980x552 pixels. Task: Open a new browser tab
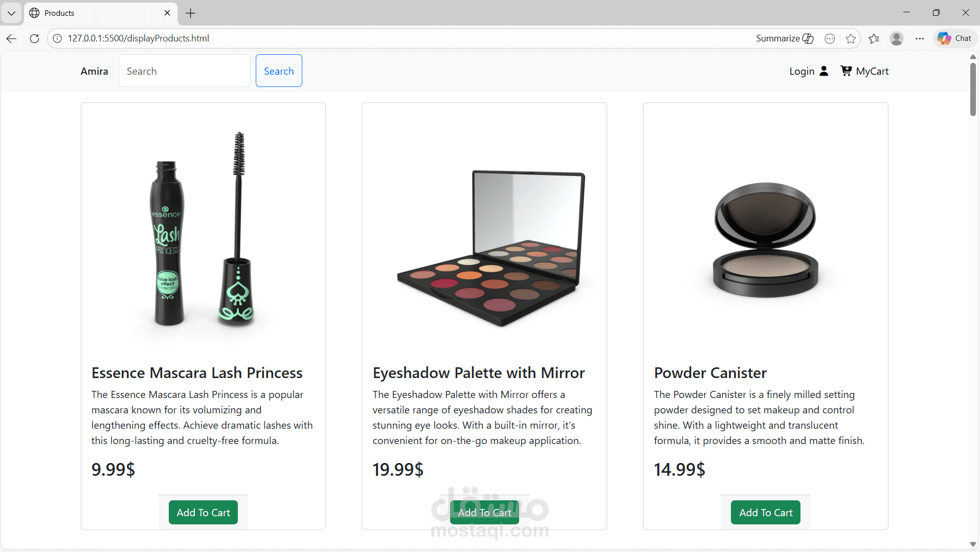point(191,13)
